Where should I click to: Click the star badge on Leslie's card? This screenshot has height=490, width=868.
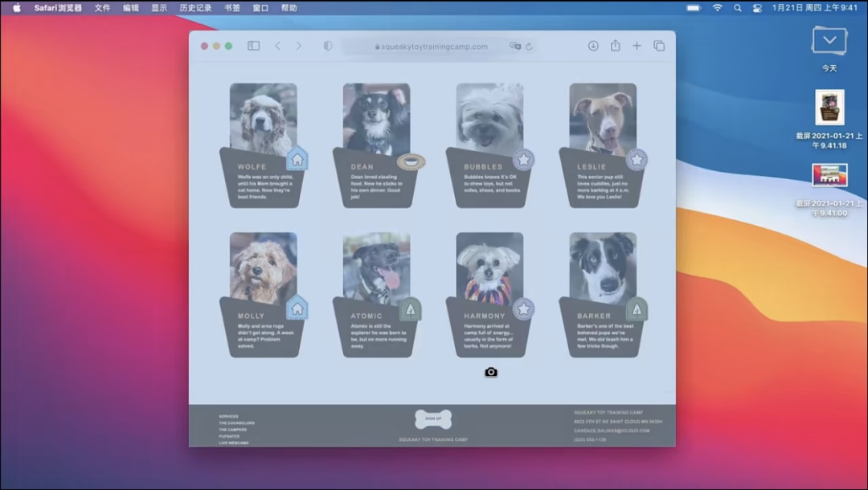(x=637, y=160)
